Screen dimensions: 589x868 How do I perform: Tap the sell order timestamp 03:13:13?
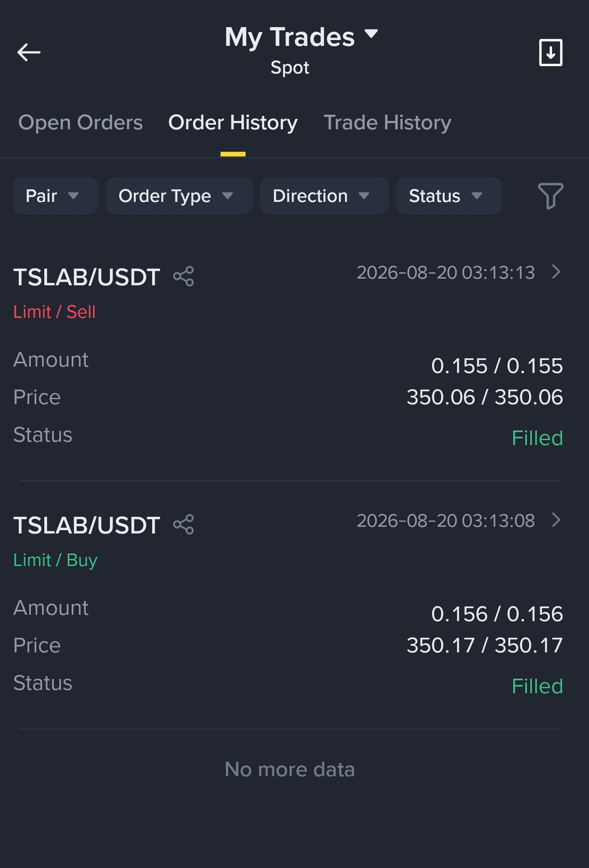pyautogui.click(x=446, y=273)
